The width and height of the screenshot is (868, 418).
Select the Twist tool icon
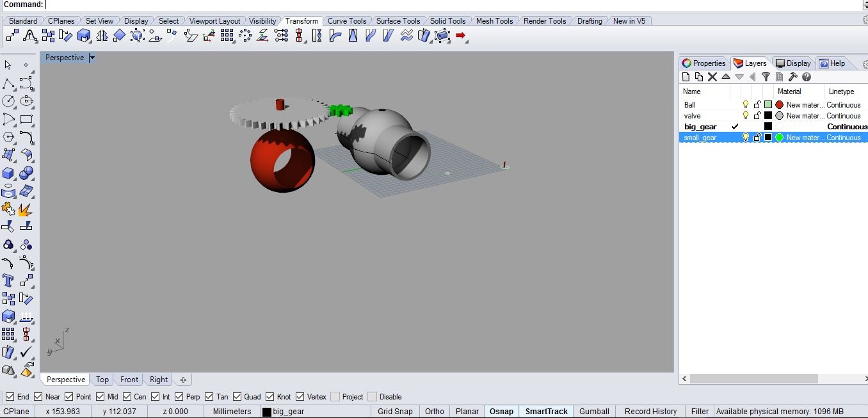pyautogui.click(x=317, y=36)
